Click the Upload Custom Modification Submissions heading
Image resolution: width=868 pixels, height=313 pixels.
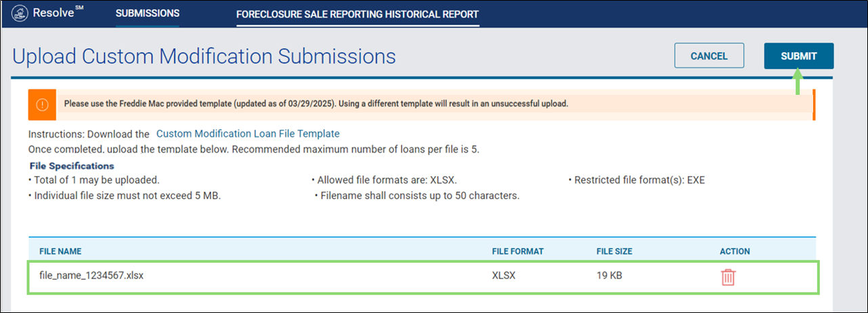(204, 56)
